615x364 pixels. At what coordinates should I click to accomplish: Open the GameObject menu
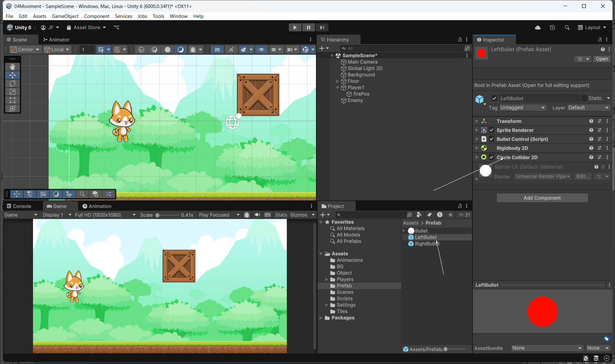tap(65, 16)
